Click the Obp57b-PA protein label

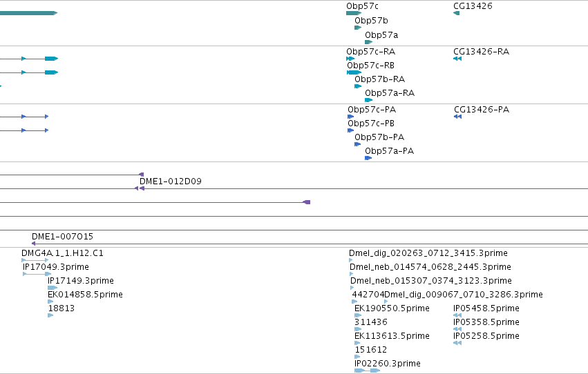[379, 137]
